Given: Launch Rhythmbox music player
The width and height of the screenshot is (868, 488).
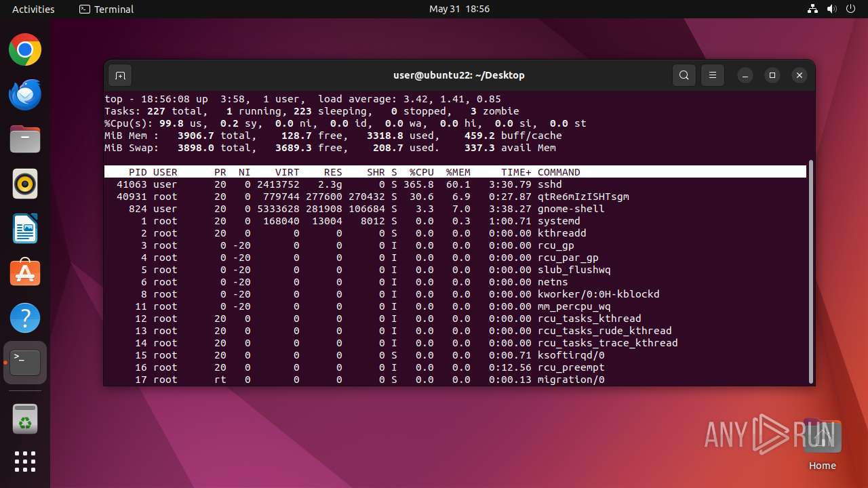Looking at the screenshot, I should tap(25, 184).
